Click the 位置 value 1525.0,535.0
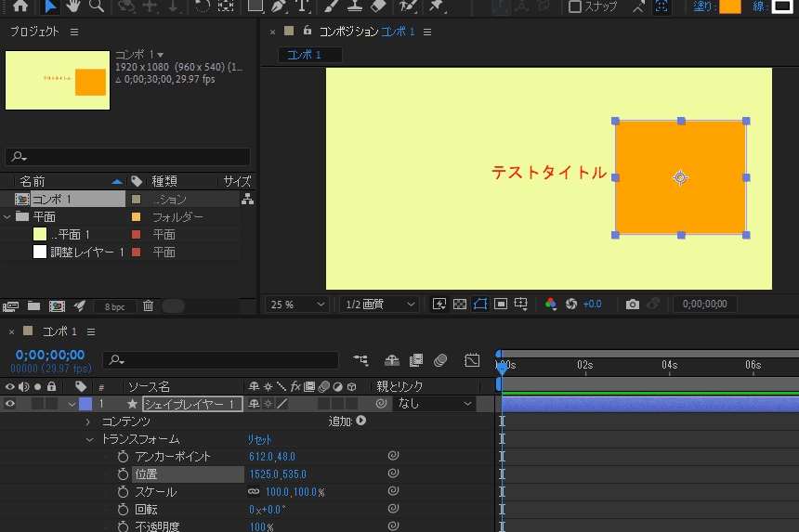This screenshot has height=532, width=799. click(x=278, y=474)
